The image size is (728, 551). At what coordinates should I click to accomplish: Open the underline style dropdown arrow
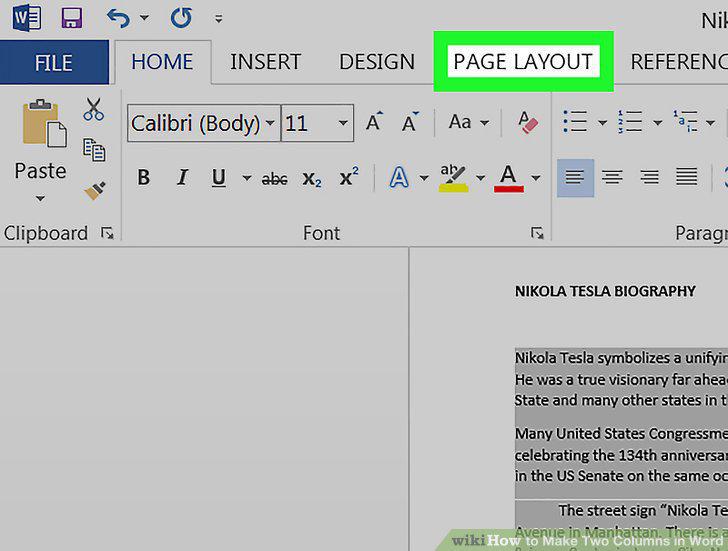coord(247,178)
